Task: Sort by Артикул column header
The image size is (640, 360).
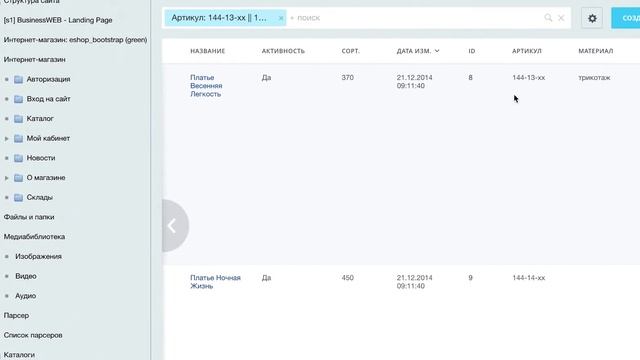Action: (x=527, y=51)
